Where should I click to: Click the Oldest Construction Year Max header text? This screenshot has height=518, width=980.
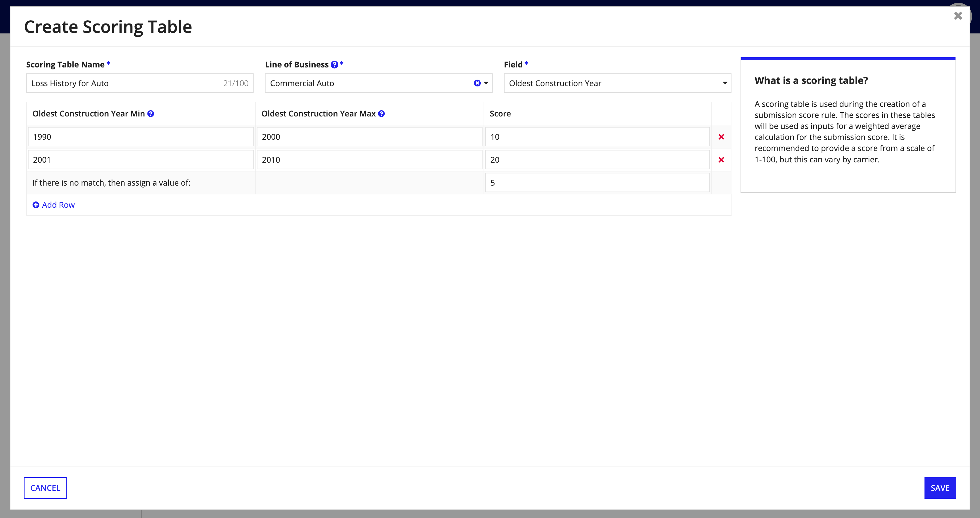(318, 114)
